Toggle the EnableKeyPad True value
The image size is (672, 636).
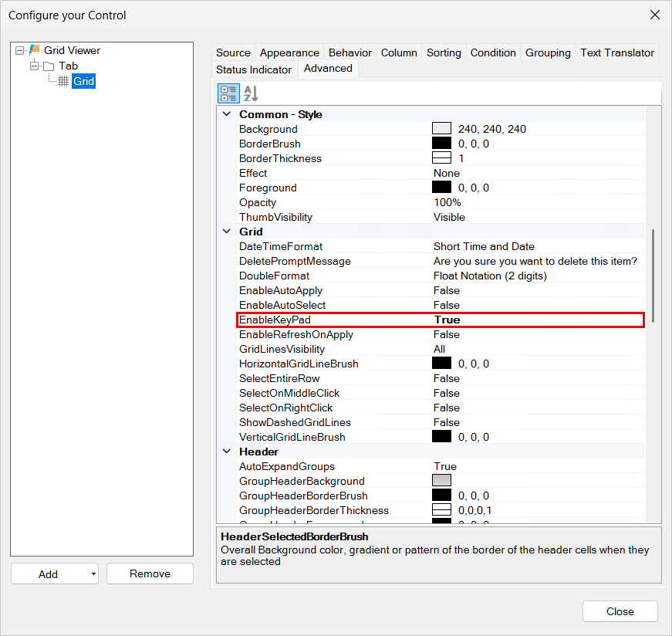(538, 320)
